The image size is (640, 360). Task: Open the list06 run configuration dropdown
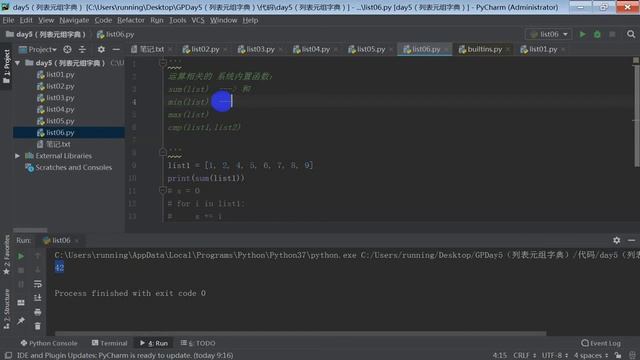click(x=548, y=34)
